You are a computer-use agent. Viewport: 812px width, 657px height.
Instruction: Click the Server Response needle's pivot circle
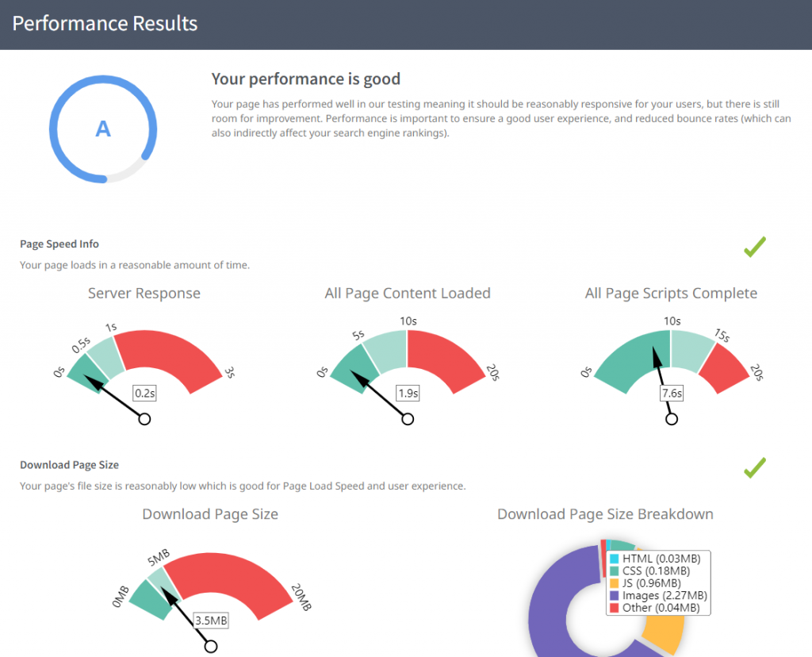[144, 419]
